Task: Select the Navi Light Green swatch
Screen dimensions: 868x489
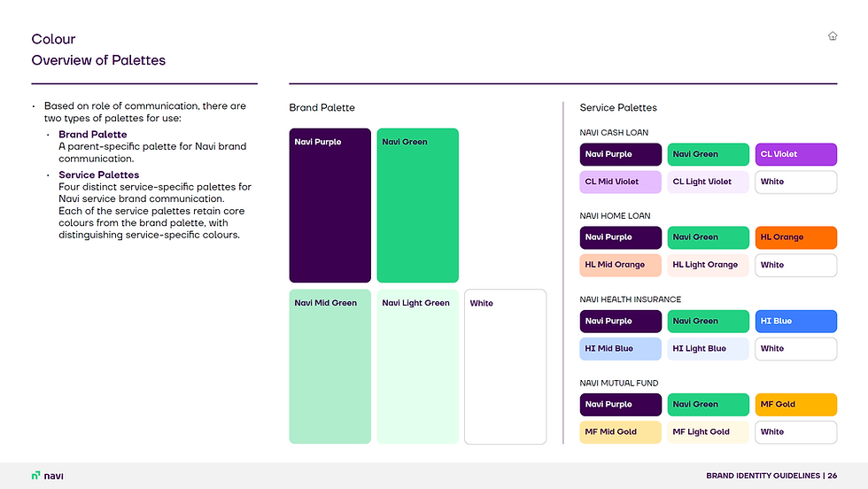Action: pos(418,367)
